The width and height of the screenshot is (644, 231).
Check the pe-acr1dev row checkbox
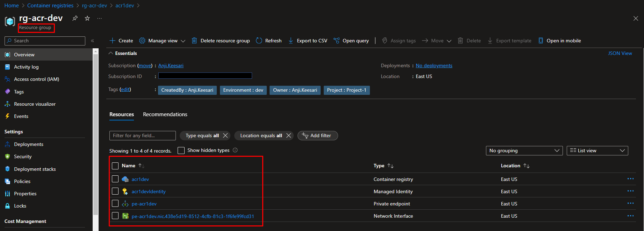point(115,203)
